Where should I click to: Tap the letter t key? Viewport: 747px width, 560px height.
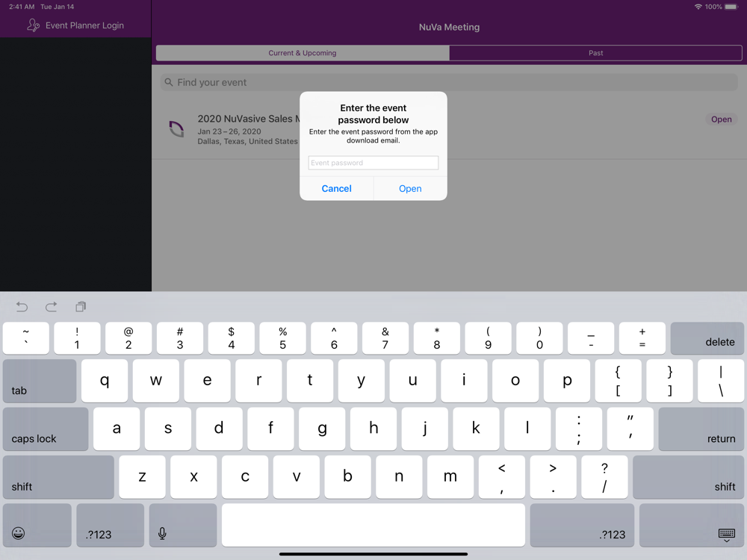point(310,381)
